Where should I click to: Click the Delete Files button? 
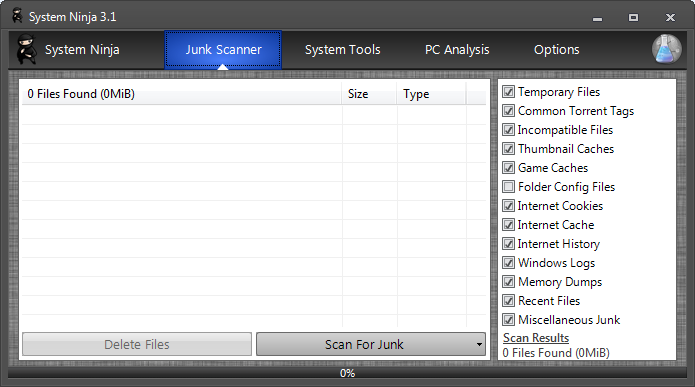click(137, 344)
